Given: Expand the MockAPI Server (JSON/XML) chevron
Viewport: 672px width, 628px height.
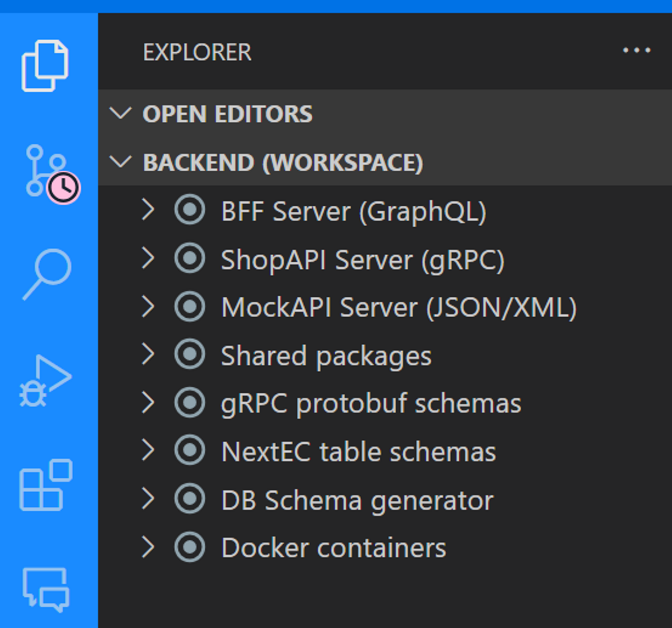Looking at the screenshot, I should (148, 307).
